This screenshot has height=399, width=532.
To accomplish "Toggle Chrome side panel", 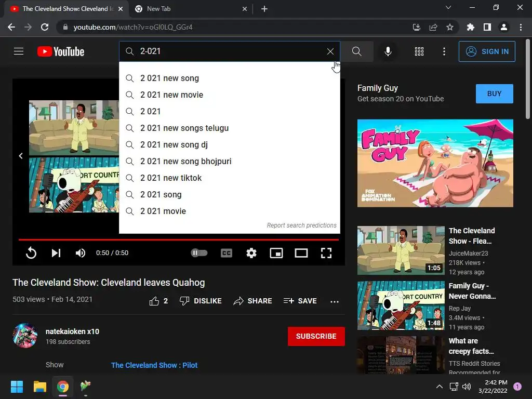I will coord(487,27).
